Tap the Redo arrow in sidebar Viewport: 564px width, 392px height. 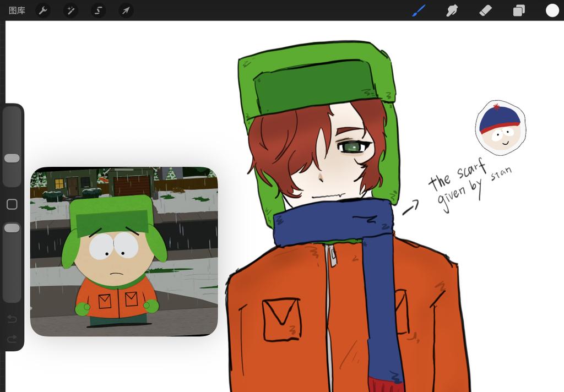pos(12,339)
